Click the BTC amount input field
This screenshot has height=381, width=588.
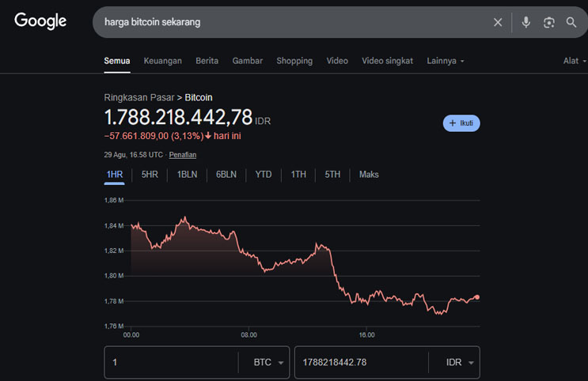[172, 362]
